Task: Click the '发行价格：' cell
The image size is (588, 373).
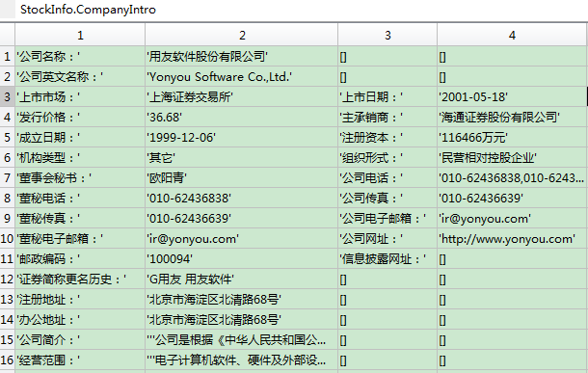Action: 80,118
